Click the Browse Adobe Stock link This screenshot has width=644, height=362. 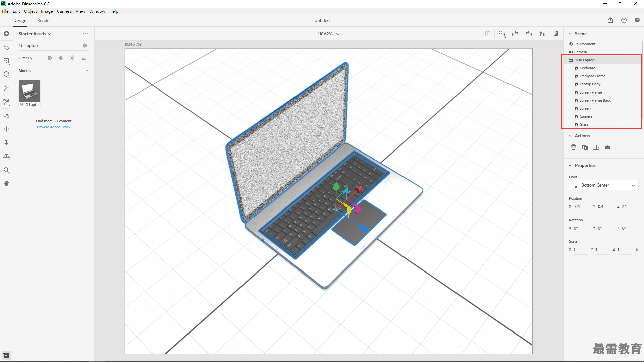54,127
